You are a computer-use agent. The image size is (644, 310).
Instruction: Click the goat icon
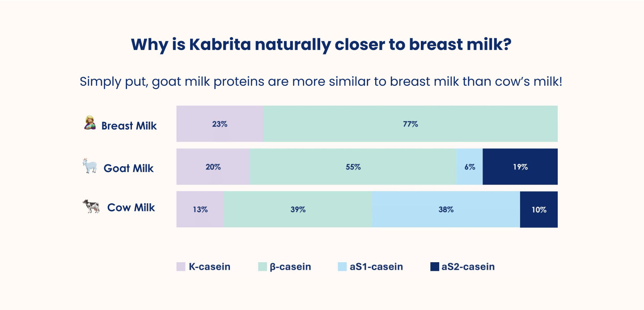pyautogui.click(x=90, y=166)
